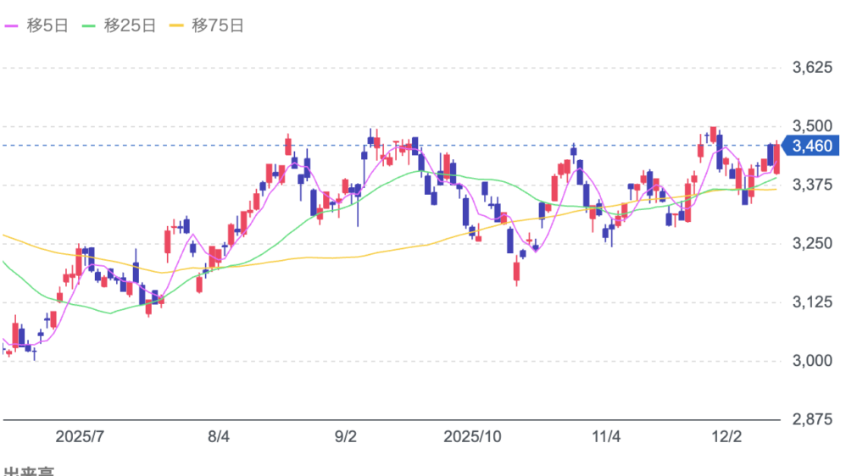Image resolution: width=868 pixels, height=476 pixels.
Task: Click the 3,000 price axis label
Action: [x=811, y=361]
